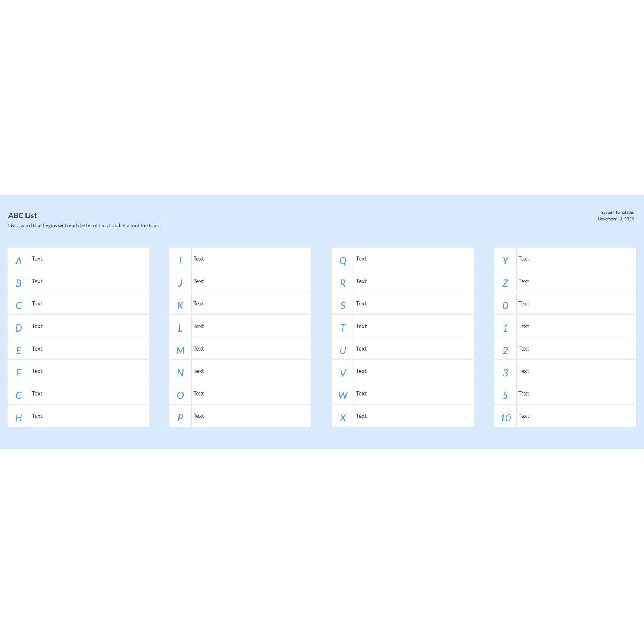Click the Text field beside letter A
The width and height of the screenshot is (644, 644).
[x=90, y=259]
